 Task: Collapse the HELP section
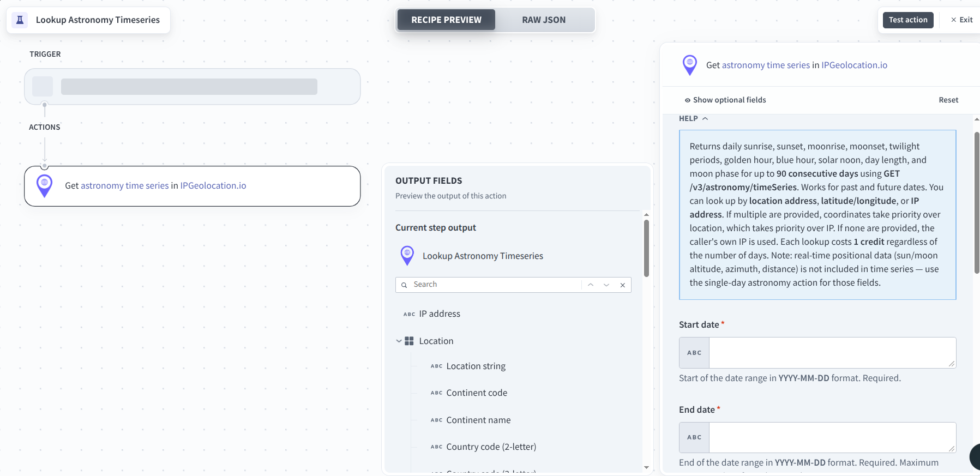click(x=693, y=118)
